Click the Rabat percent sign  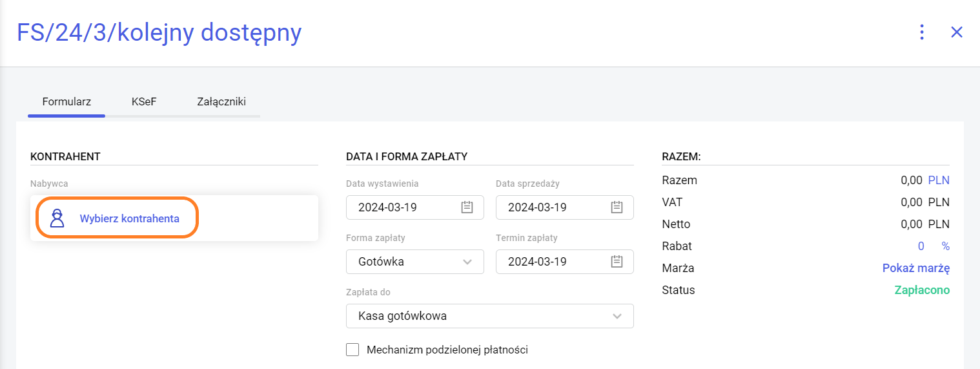[945, 246]
